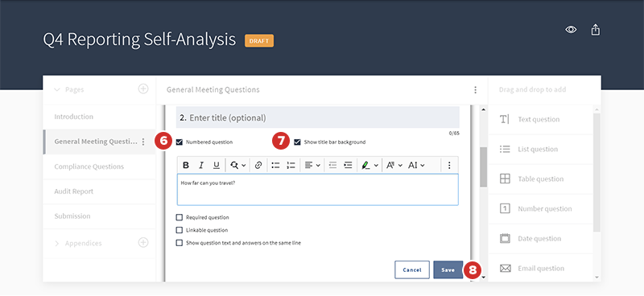Click the Underline formatting icon
The image size is (644, 296).
(x=217, y=165)
